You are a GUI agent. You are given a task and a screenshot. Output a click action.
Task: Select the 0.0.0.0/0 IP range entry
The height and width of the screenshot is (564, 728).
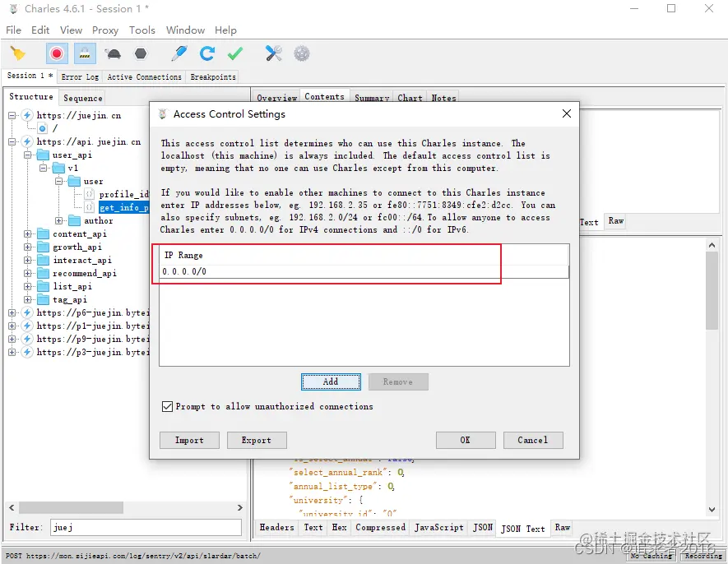point(364,271)
